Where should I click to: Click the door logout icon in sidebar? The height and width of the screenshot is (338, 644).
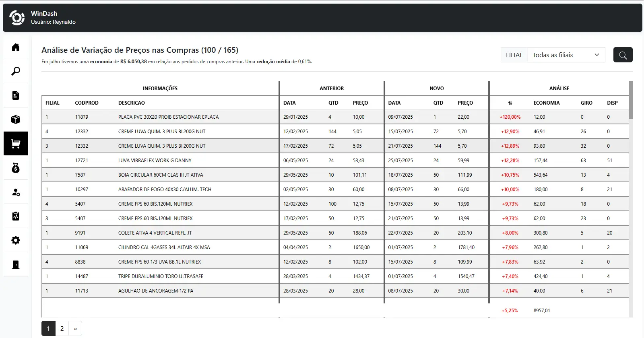point(16,264)
